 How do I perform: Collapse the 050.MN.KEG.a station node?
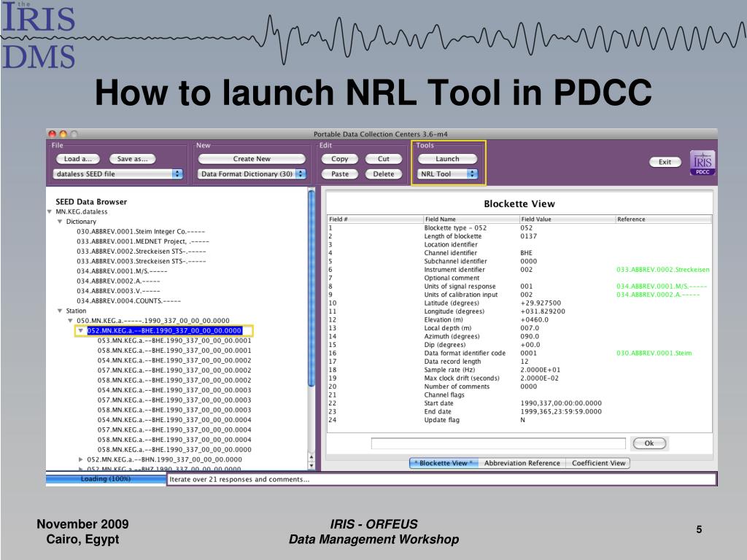pos(71,321)
